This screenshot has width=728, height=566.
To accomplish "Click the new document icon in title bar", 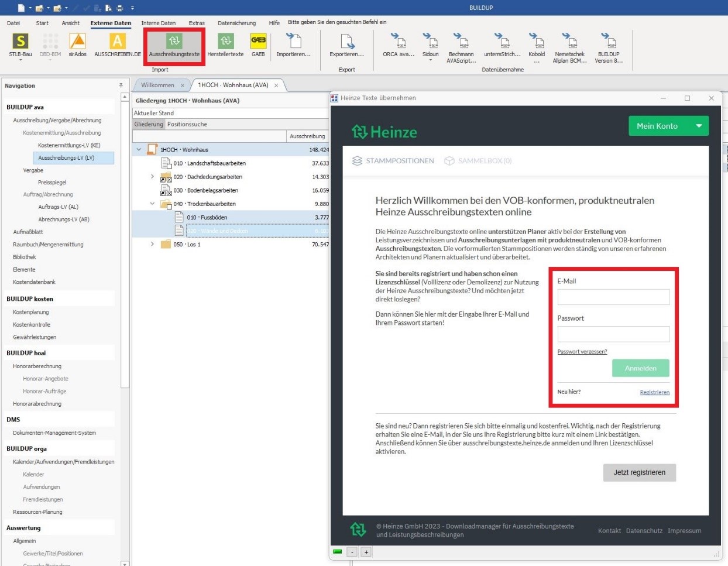I will click(x=22, y=8).
